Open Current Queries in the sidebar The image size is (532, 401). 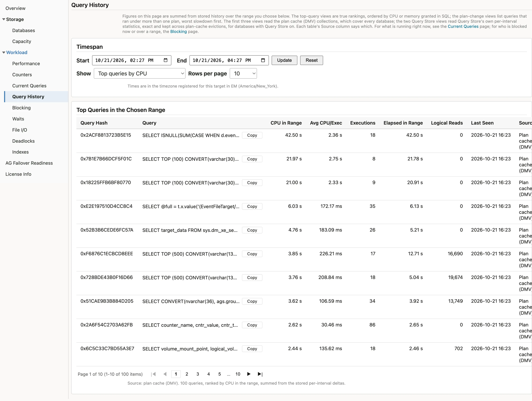[29, 86]
